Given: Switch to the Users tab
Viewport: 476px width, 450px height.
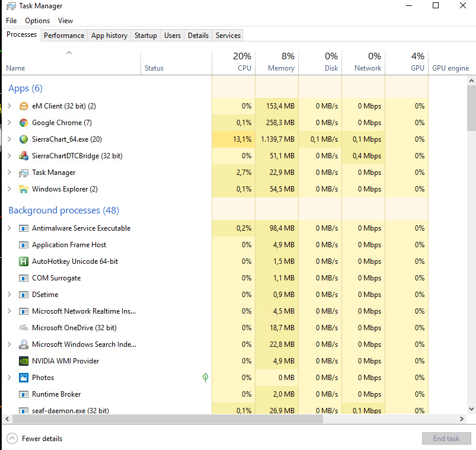Looking at the screenshot, I should [x=172, y=36].
